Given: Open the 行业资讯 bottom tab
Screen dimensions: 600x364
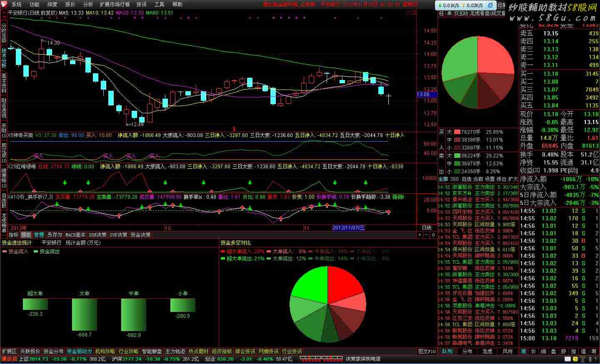Looking at the screenshot, I should click(292, 352).
